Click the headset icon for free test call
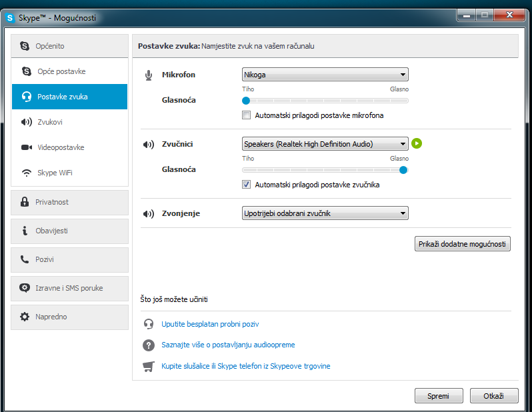The image size is (532, 412). tap(149, 324)
